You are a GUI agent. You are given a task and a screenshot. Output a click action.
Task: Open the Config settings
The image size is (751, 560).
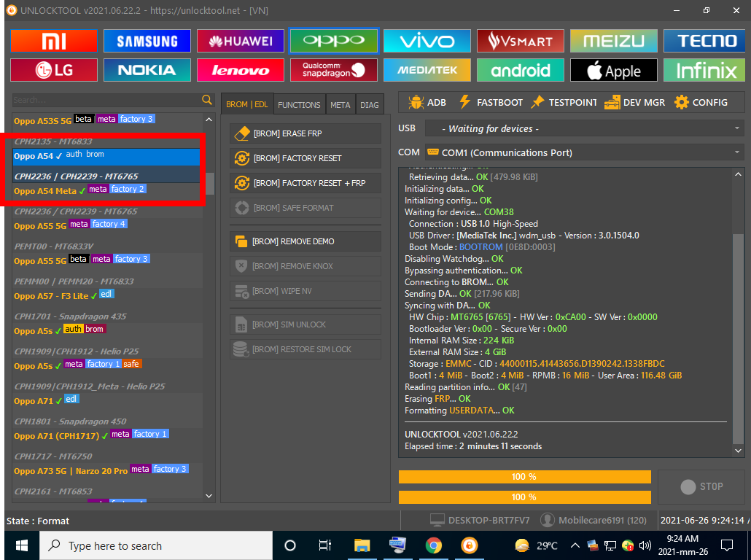click(x=701, y=103)
